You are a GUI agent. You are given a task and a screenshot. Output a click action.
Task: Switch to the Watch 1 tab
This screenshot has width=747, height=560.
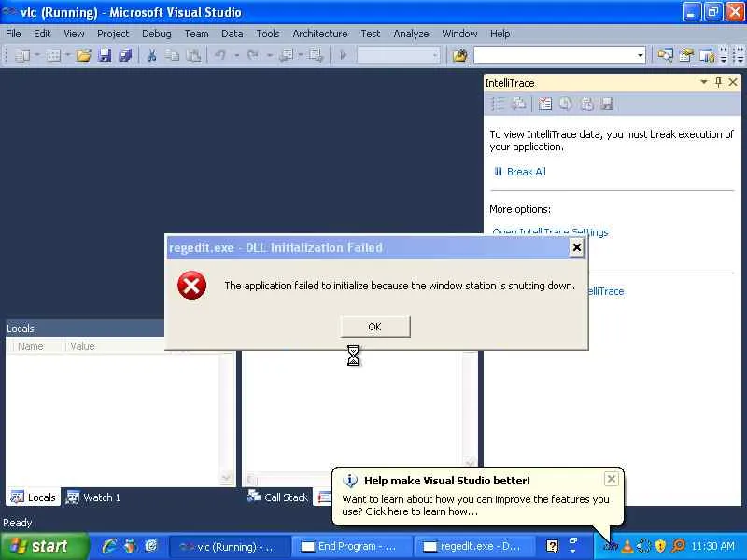93,497
